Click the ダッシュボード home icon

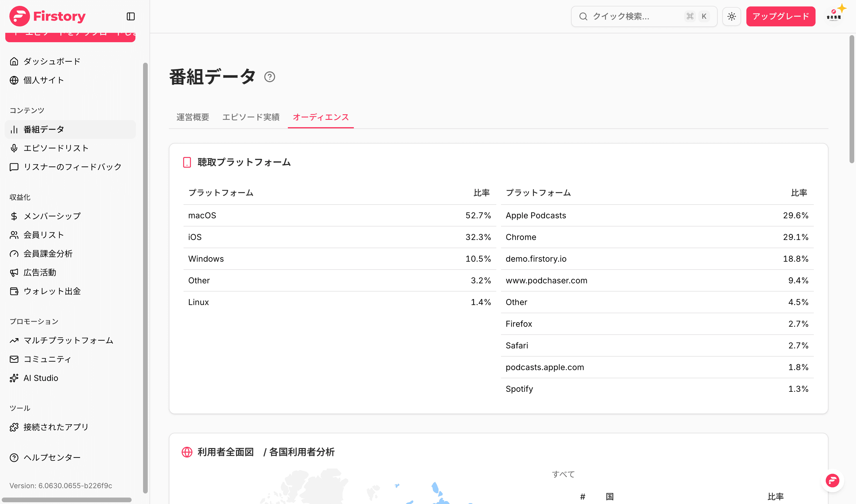pos(14,62)
